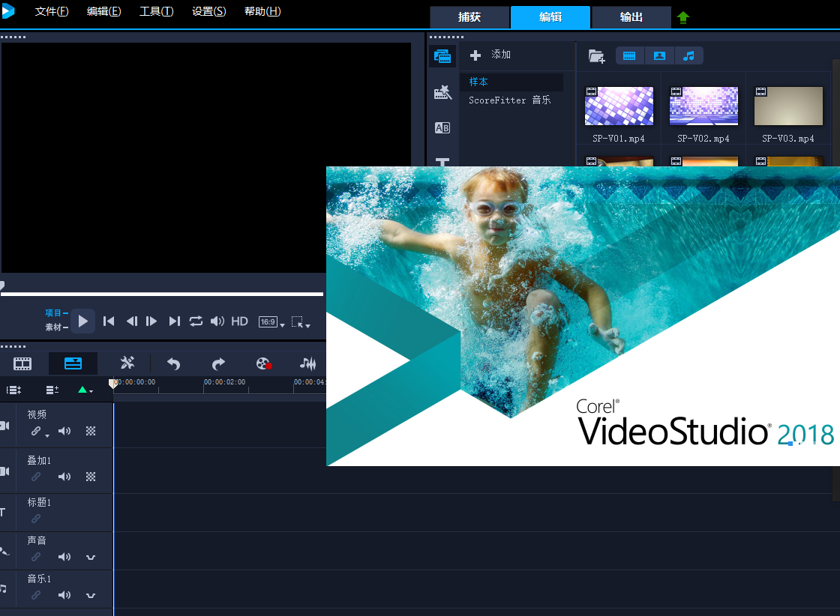Toggle showing videos in the library
This screenshot has height=616, width=840.
(x=629, y=55)
